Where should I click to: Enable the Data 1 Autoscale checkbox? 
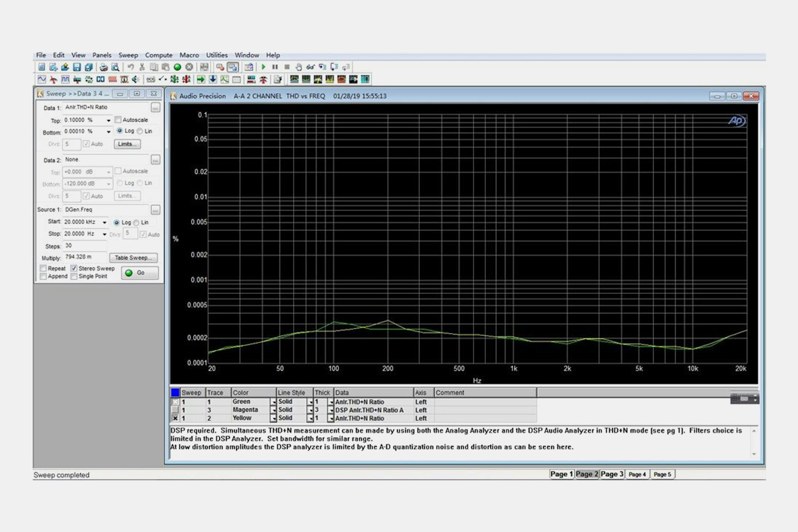click(x=118, y=120)
